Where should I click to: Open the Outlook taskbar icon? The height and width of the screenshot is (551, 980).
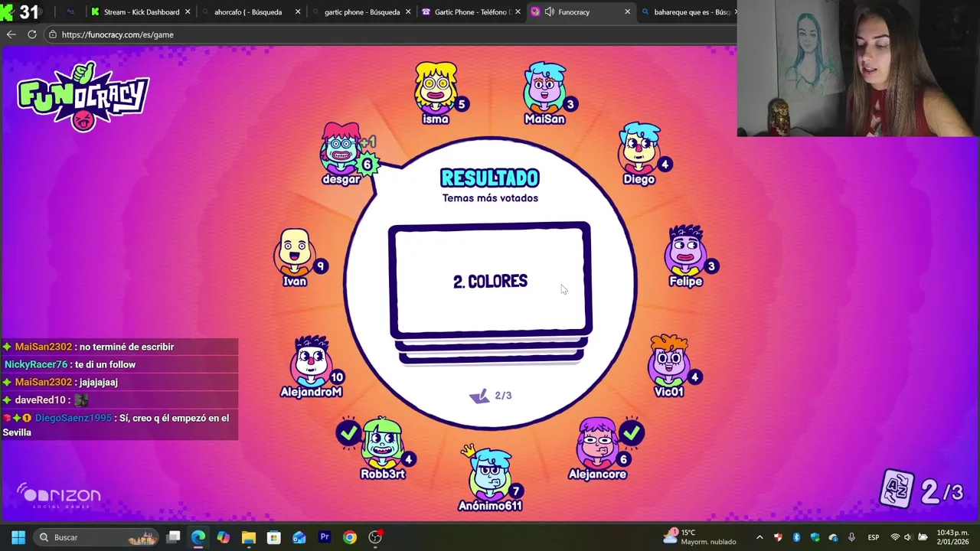299,537
